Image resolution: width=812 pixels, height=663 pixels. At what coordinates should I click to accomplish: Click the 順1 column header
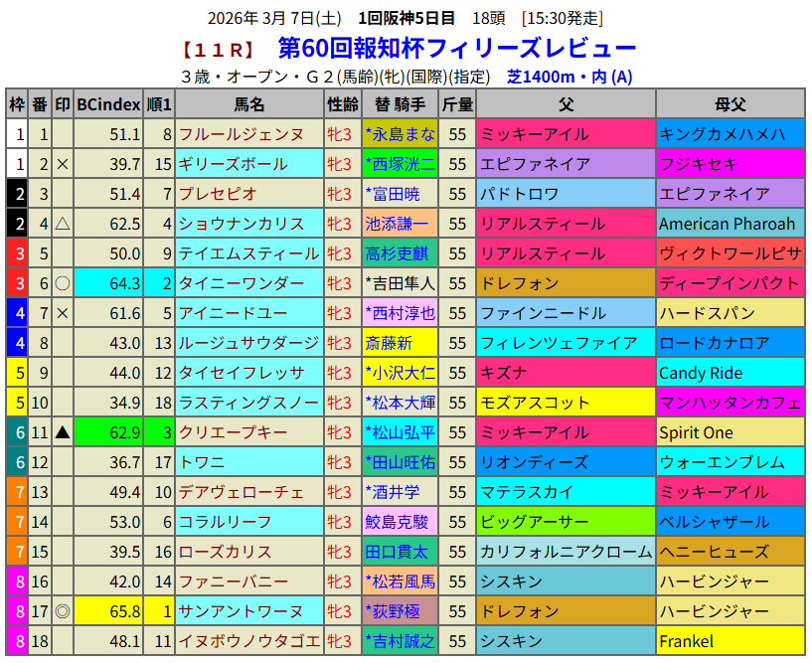coord(159,104)
